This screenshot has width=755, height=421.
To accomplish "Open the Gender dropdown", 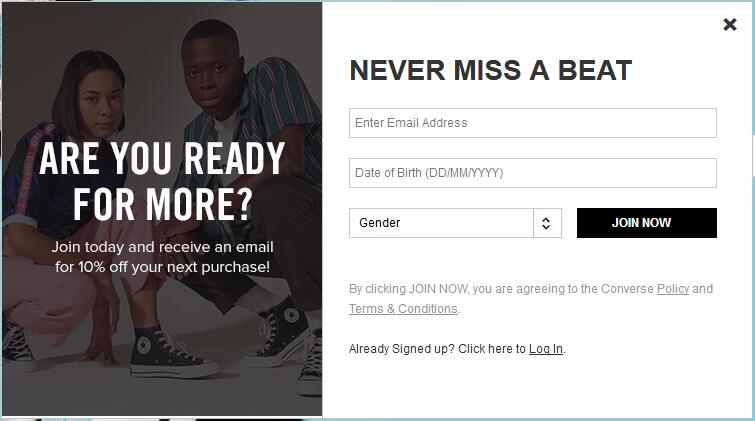I will point(441,223).
